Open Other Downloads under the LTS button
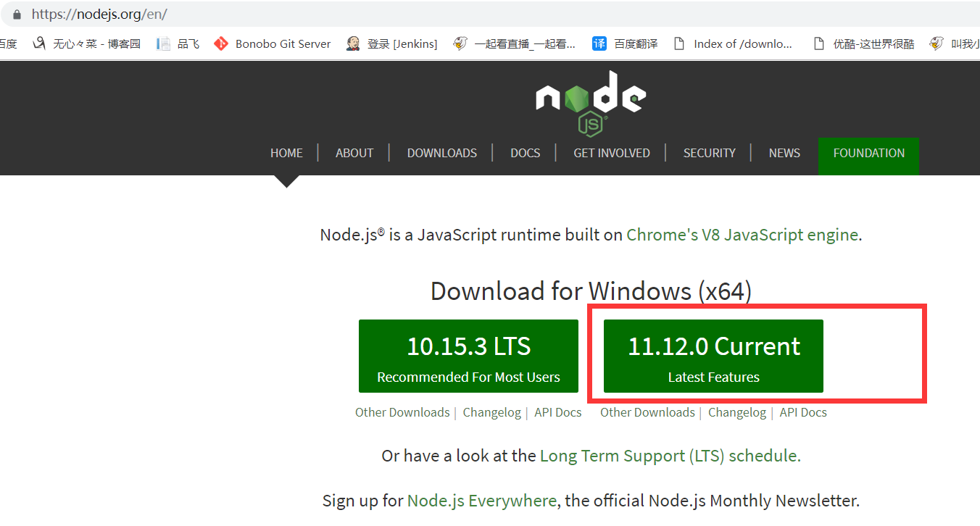Viewport: 980px width, 526px height. [402, 412]
